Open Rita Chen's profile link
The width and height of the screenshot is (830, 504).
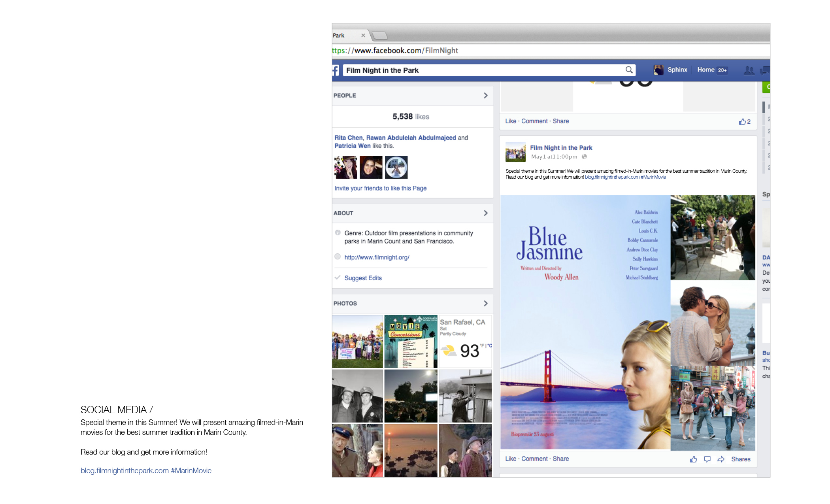348,138
